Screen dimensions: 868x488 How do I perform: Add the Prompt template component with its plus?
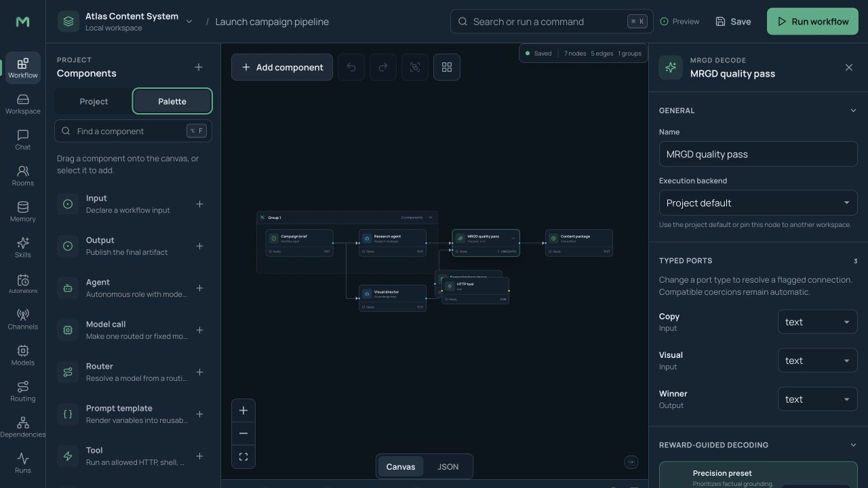coord(199,414)
